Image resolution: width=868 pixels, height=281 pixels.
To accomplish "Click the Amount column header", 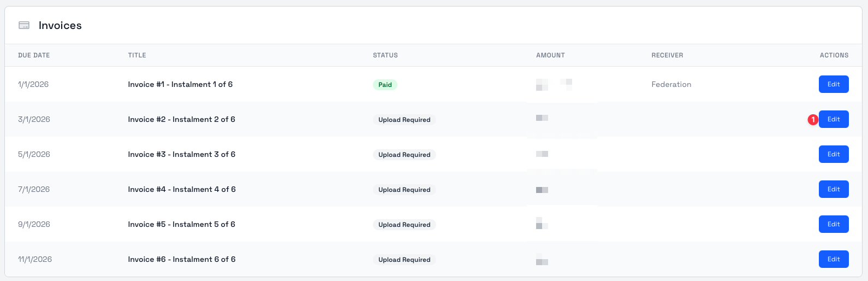I will [550, 55].
